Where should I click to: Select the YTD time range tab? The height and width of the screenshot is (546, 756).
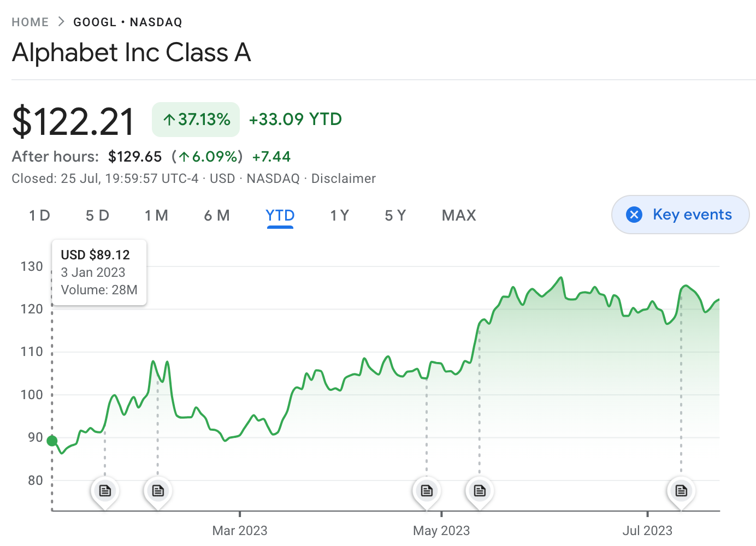point(280,216)
